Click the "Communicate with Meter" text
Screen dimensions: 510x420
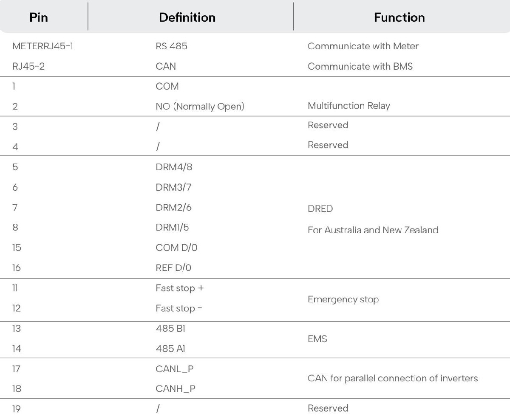click(x=363, y=46)
